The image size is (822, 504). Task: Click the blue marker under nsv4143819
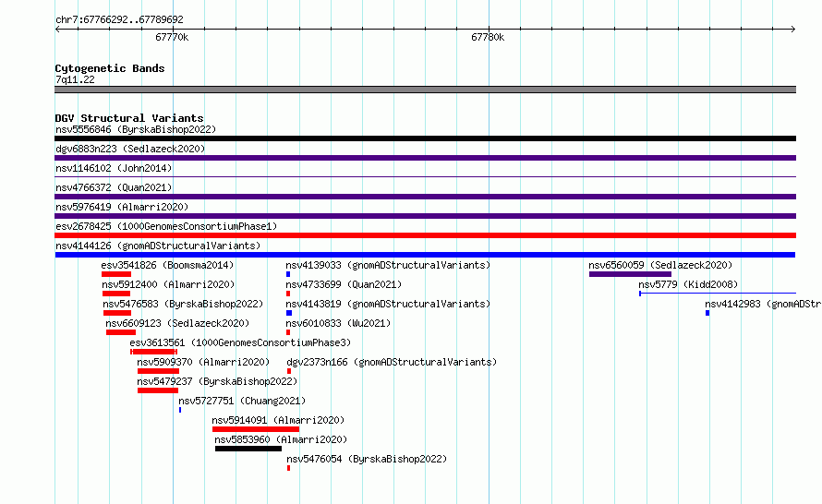(289, 313)
